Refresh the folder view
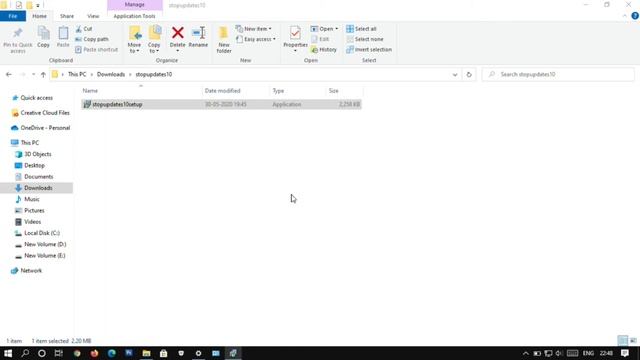 pos(469,74)
